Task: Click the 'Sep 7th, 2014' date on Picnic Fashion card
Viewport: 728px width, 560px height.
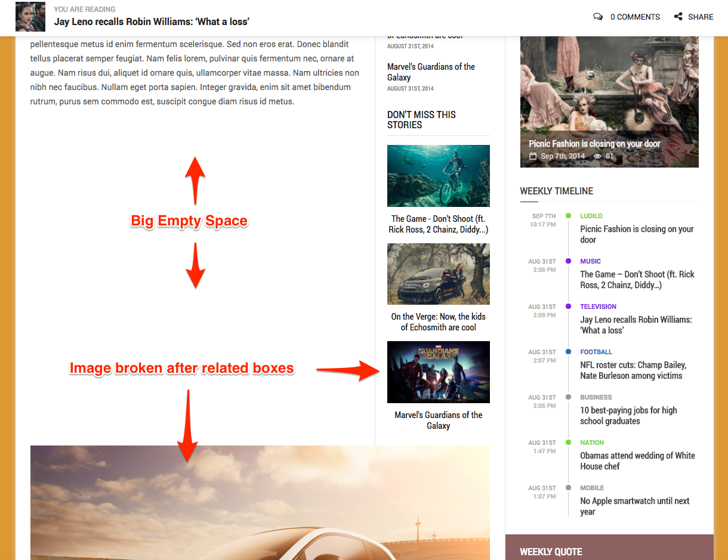Action: tap(563, 156)
